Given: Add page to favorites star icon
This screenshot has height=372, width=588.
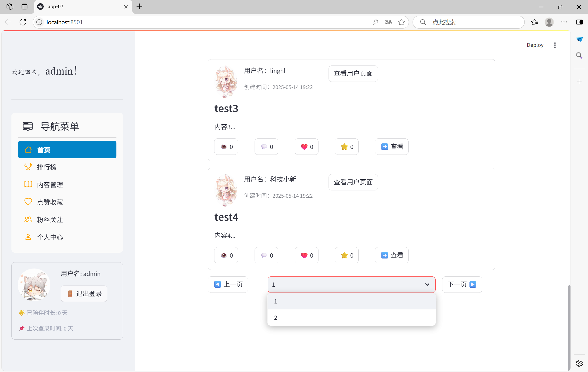Looking at the screenshot, I should tap(401, 22).
